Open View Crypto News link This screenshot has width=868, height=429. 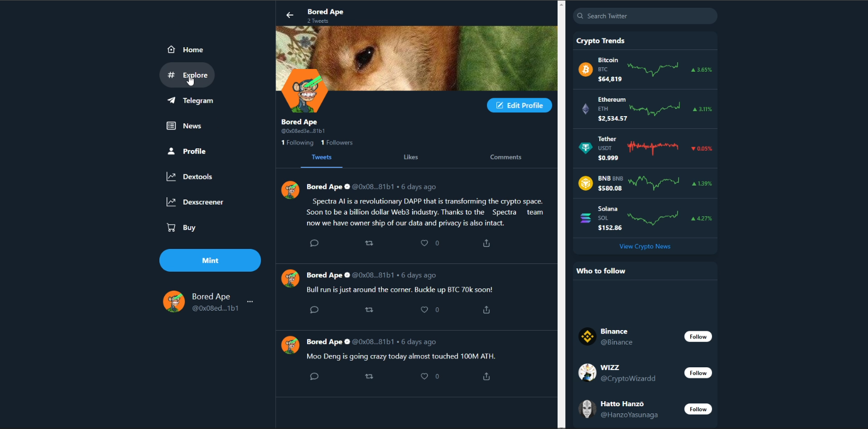click(645, 246)
